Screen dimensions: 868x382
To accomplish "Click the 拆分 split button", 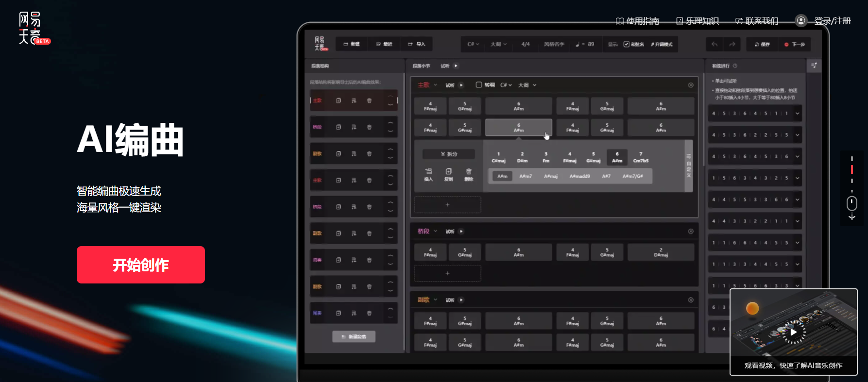I will tap(449, 154).
